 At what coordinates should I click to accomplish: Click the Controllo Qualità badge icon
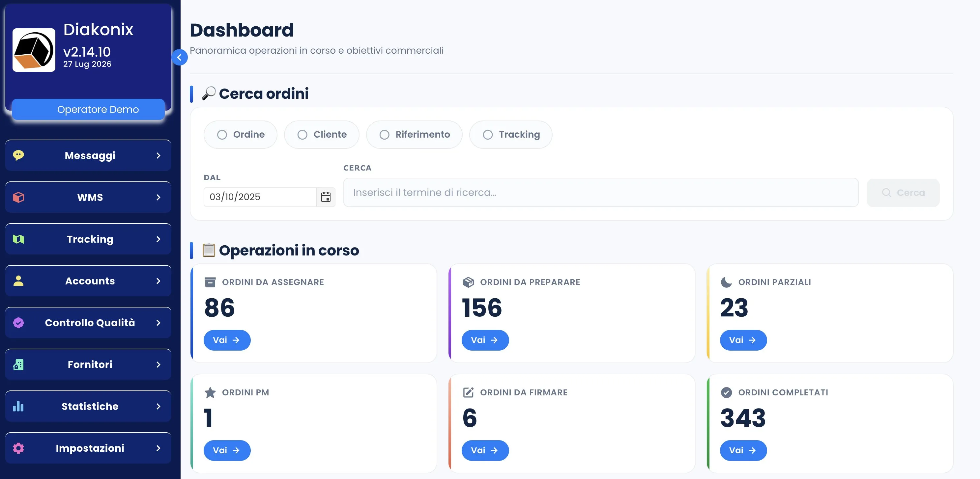(18, 322)
